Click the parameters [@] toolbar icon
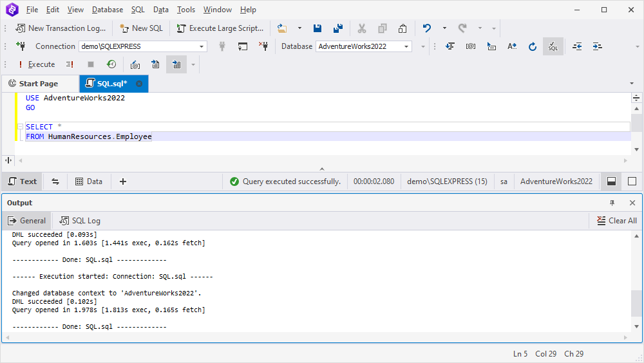Screen dimensions: 644x363 471,46
